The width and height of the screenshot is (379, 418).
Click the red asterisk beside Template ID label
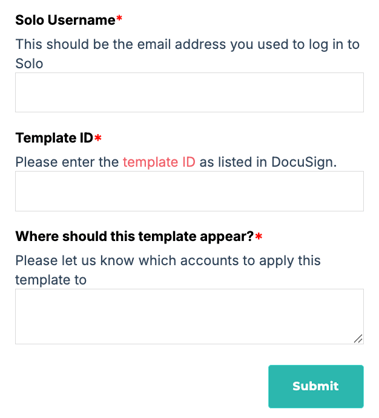98,137
